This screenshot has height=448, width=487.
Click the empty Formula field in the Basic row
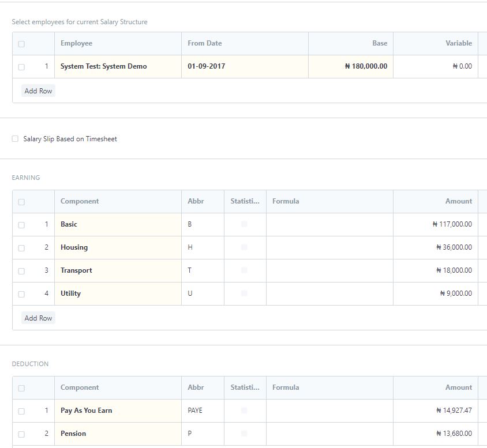pyautogui.click(x=329, y=224)
